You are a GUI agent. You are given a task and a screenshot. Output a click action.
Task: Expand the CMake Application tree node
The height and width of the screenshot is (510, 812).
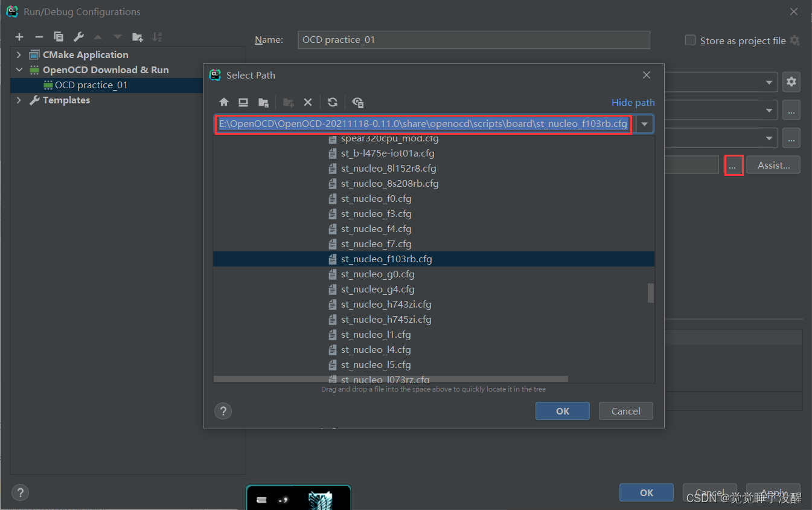[19, 55]
